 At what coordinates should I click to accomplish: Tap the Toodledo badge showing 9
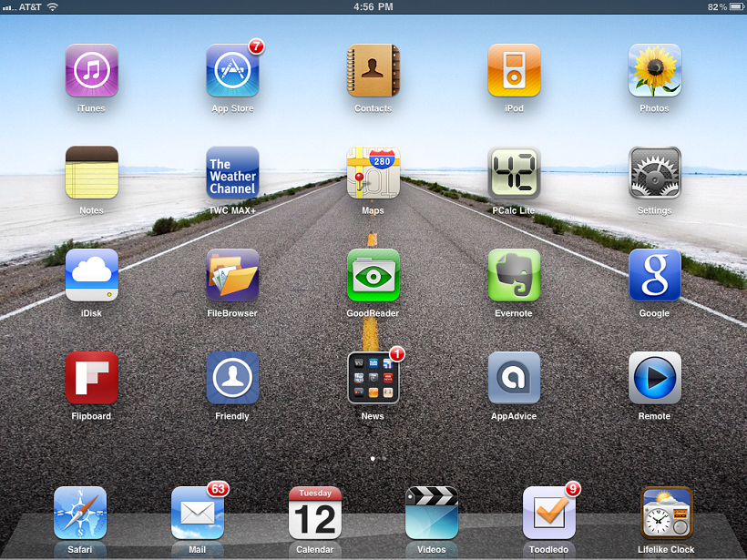(573, 489)
